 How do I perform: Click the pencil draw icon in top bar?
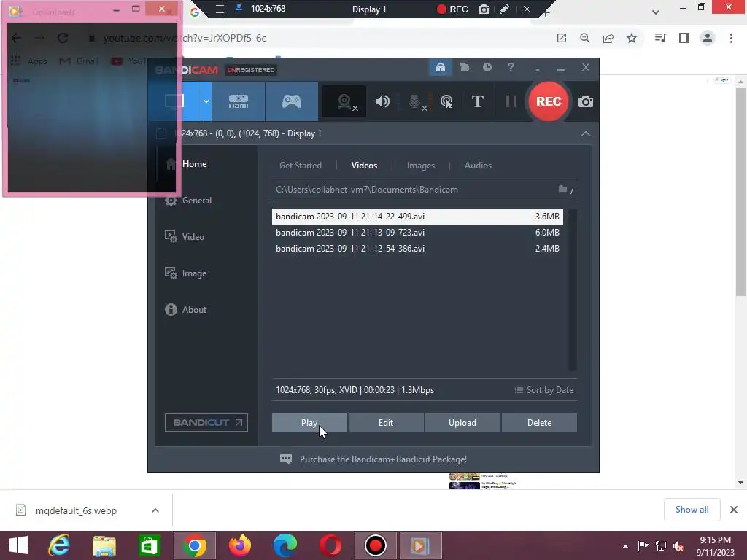[505, 9]
